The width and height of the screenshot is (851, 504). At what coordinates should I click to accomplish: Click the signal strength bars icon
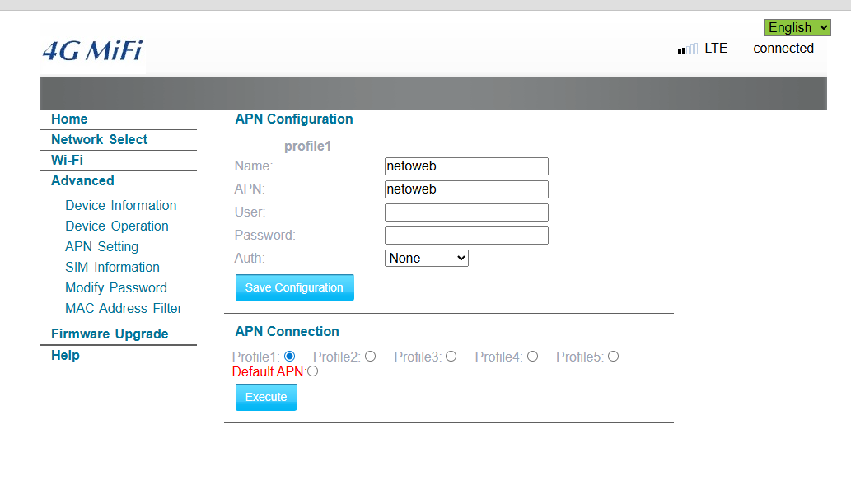click(x=687, y=49)
